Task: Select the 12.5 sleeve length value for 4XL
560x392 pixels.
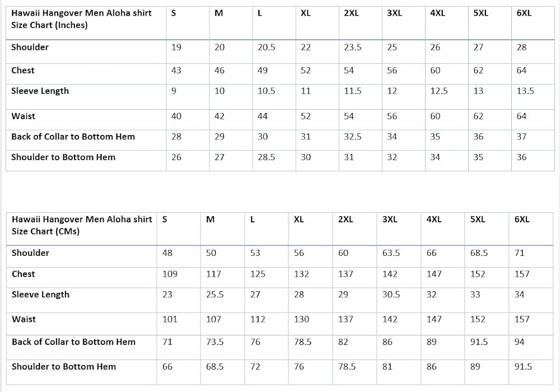Action: [x=438, y=91]
